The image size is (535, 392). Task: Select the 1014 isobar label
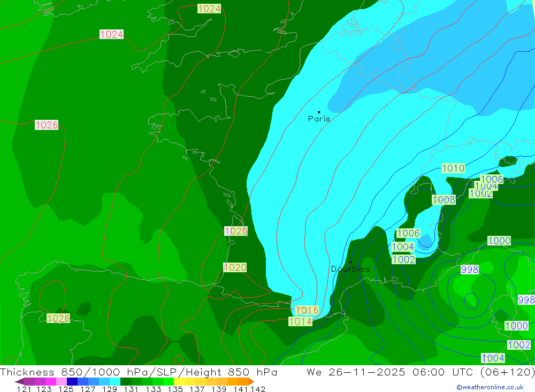[x=300, y=321]
